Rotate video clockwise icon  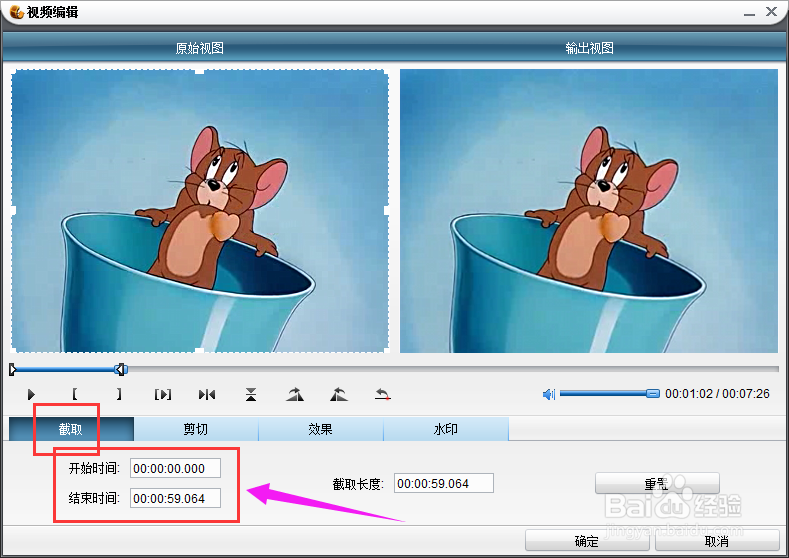pos(295,394)
